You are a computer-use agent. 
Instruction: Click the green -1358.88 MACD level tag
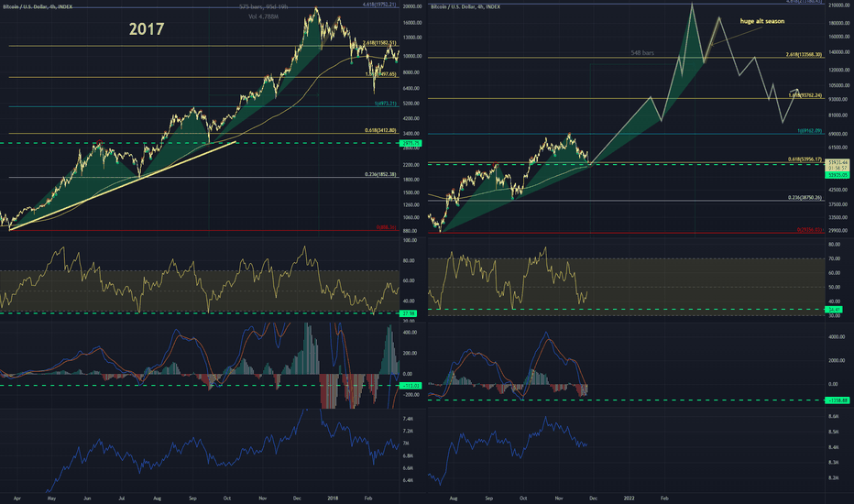838,400
